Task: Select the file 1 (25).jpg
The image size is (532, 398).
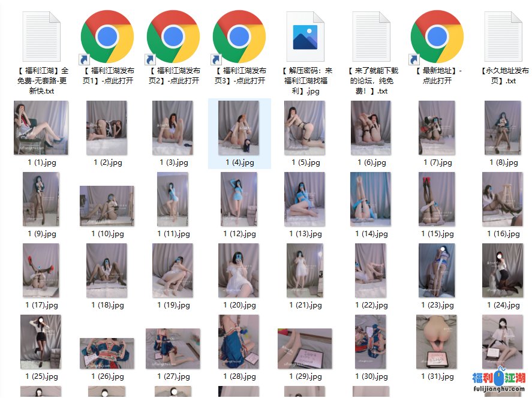Action: click(41, 342)
